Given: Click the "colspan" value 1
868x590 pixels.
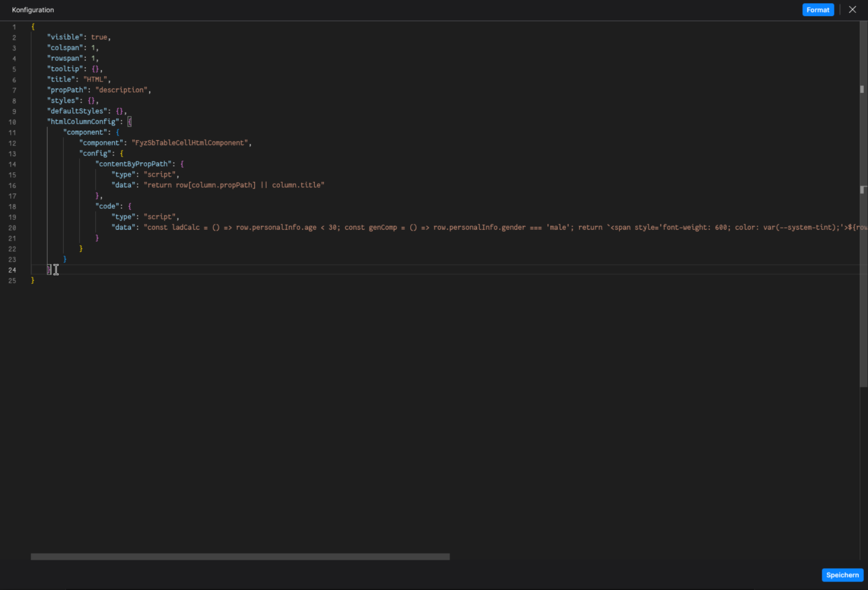Looking at the screenshot, I should click(x=93, y=48).
